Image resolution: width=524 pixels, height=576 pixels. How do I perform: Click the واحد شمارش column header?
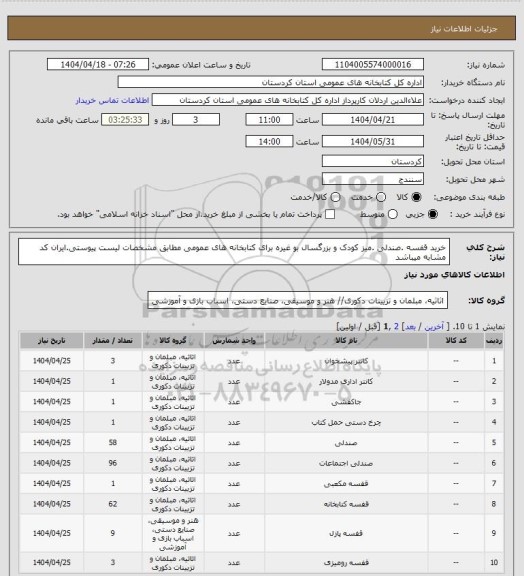(x=234, y=341)
